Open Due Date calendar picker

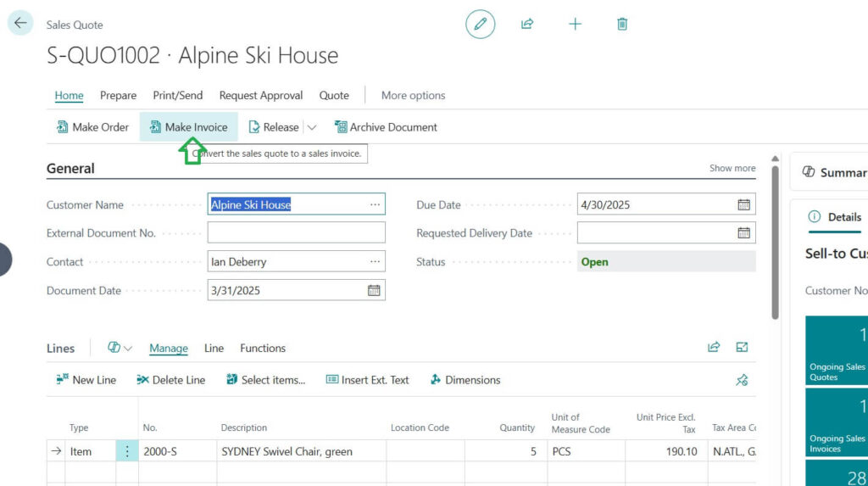(743, 204)
